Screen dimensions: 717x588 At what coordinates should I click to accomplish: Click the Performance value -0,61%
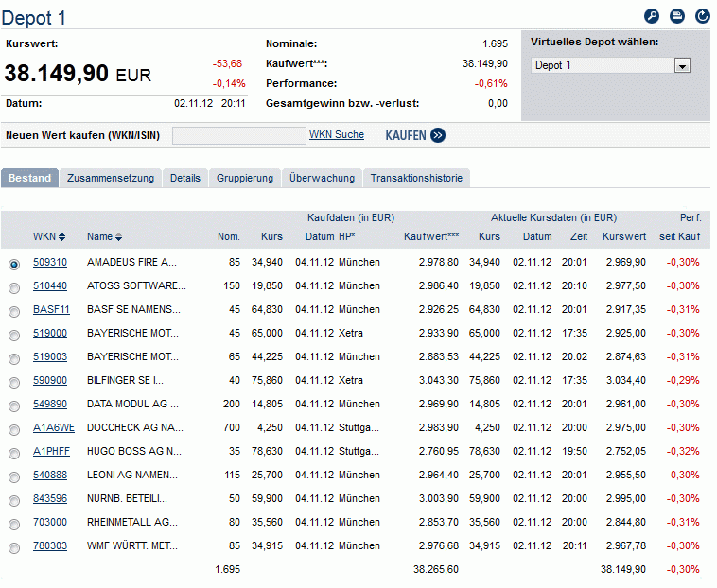tap(491, 83)
